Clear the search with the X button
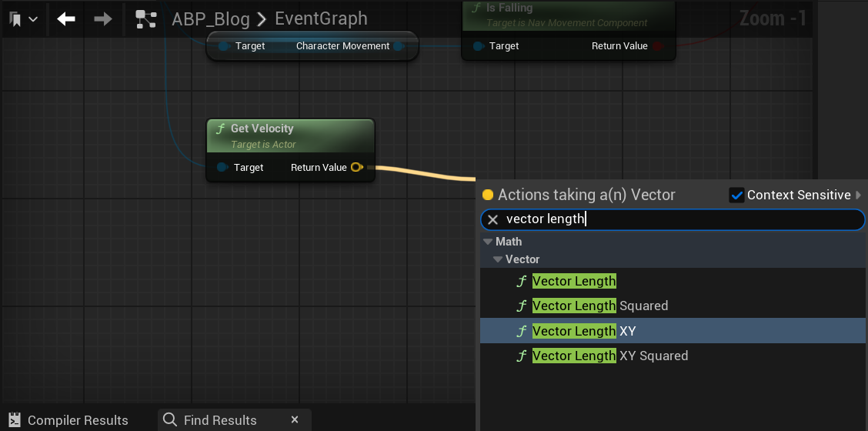 click(x=492, y=220)
